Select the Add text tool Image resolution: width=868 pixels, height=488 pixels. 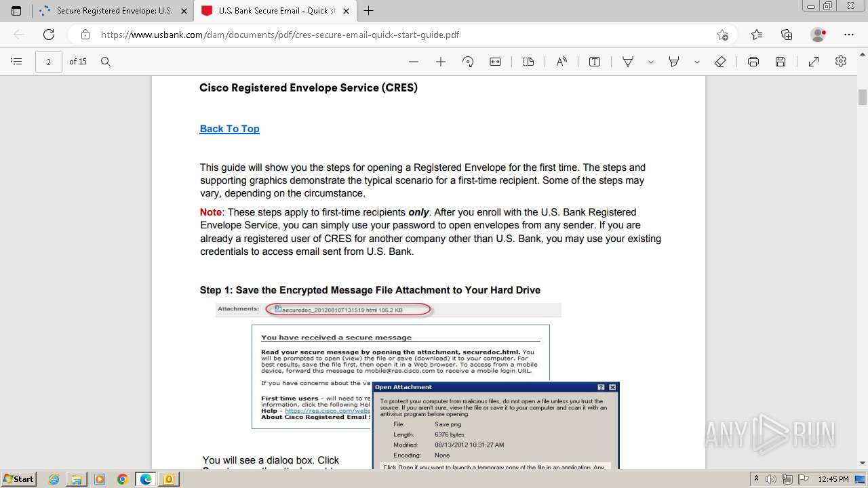tap(595, 62)
